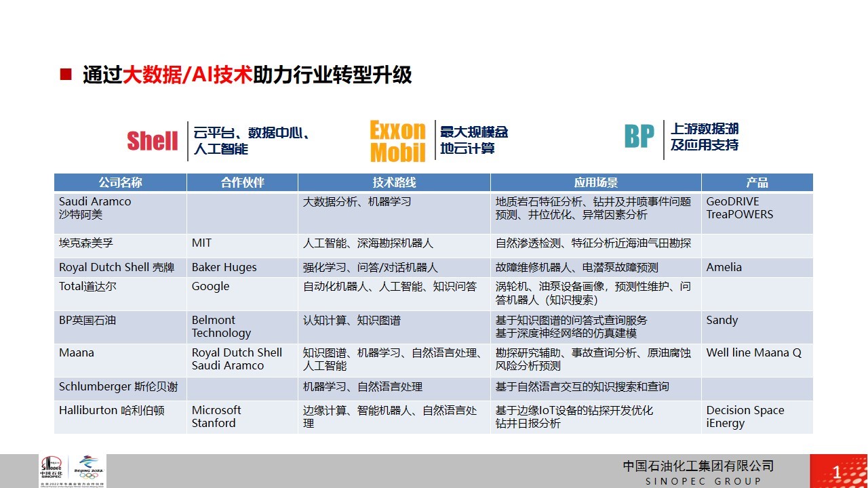Click the 自然渗透检测 application cell
Image resolution: width=868 pixels, height=488 pixels.
coord(596,246)
